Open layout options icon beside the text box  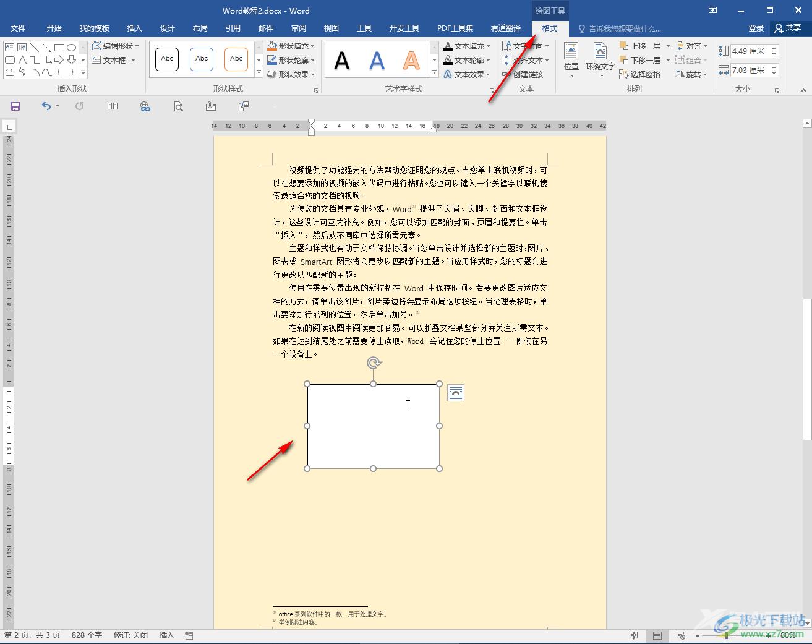pyautogui.click(x=456, y=393)
